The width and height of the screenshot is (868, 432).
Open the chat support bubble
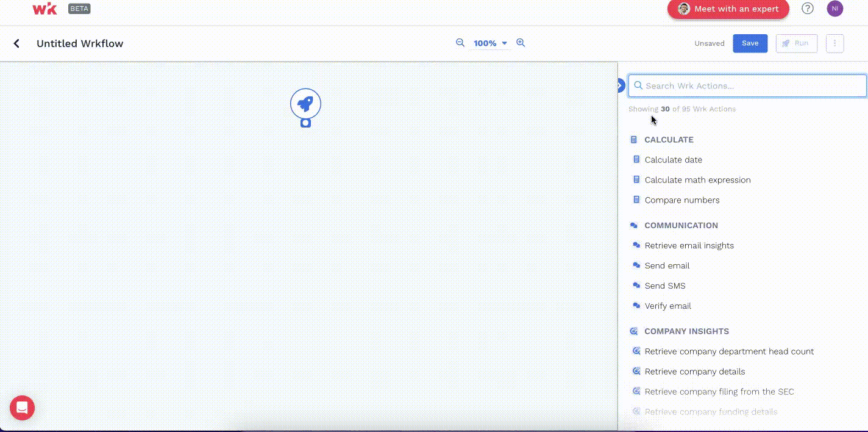[22, 408]
